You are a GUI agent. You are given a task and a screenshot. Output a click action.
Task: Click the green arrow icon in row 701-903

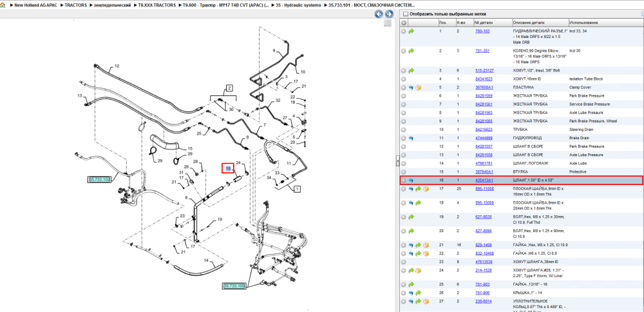tap(411, 284)
